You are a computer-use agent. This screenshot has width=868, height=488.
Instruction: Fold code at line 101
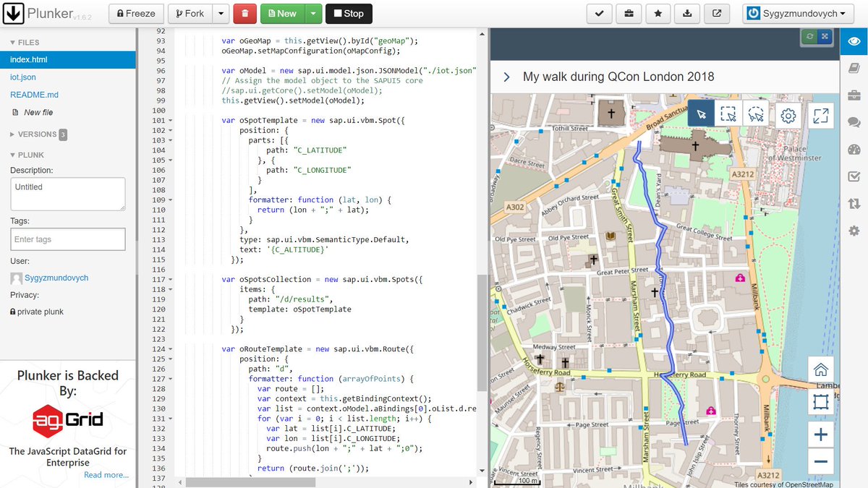pyautogui.click(x=170, y=120)
